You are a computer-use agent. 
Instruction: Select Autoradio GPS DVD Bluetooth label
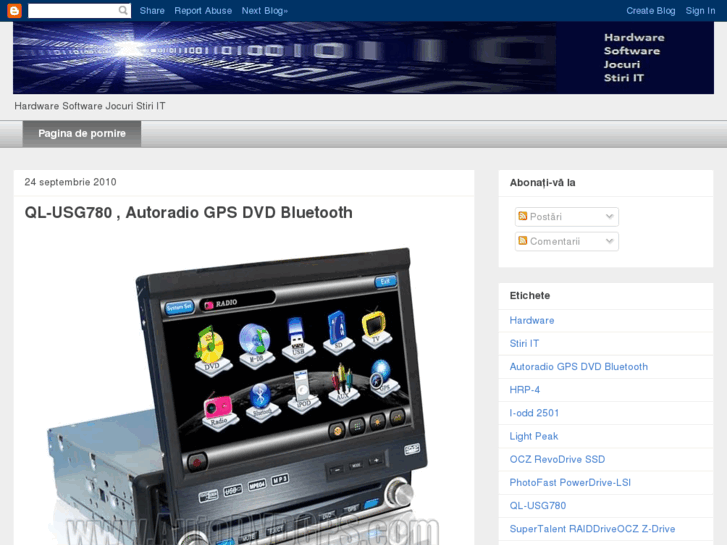pyautogui.click(x=579, y=367)
